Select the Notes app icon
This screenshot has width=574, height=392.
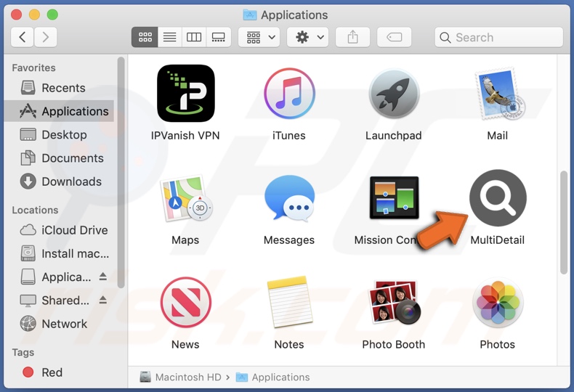(x=289, y=303)
